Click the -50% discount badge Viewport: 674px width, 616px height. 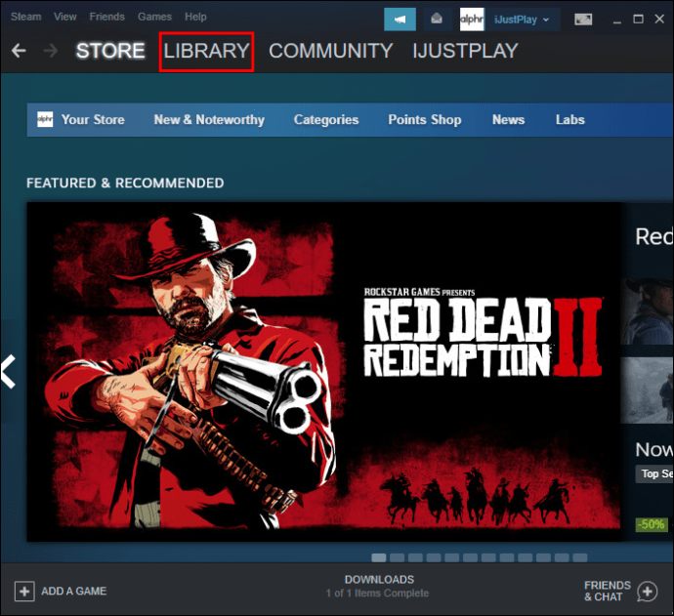click(x=652, y=524)
